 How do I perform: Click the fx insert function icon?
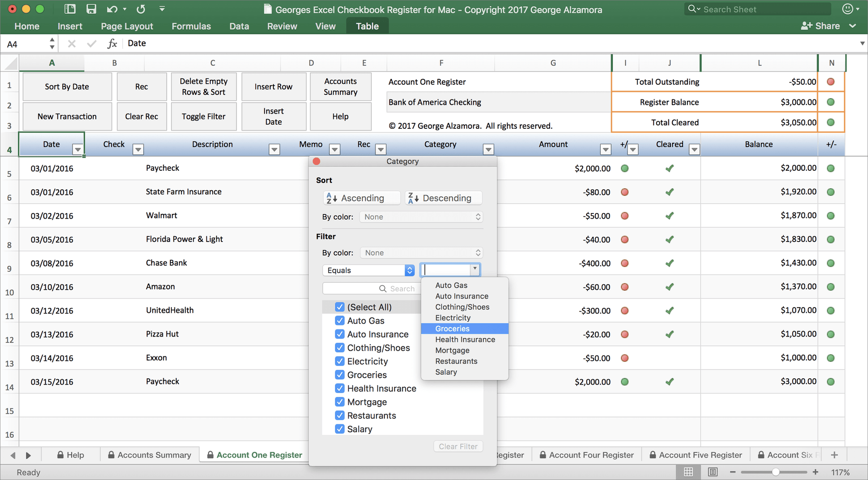112,43
